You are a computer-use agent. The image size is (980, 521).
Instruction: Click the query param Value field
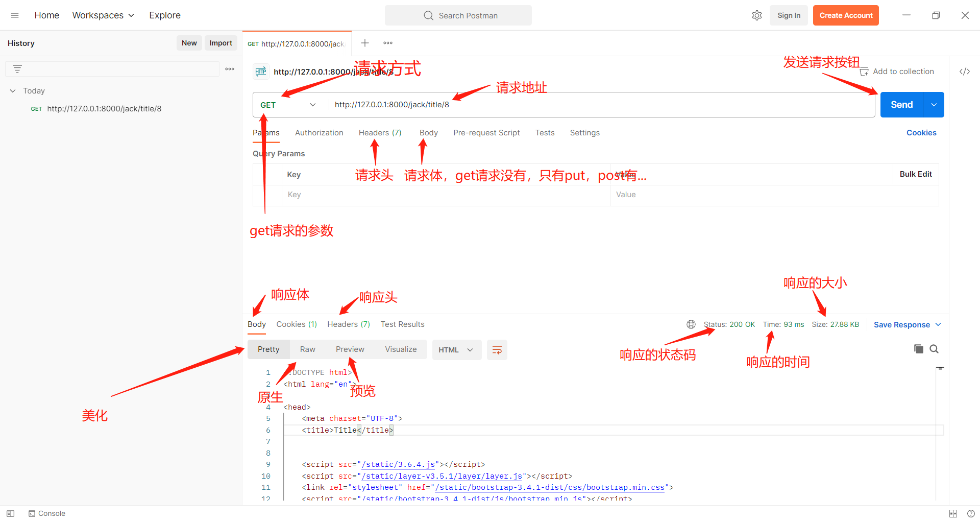(774, 195)
